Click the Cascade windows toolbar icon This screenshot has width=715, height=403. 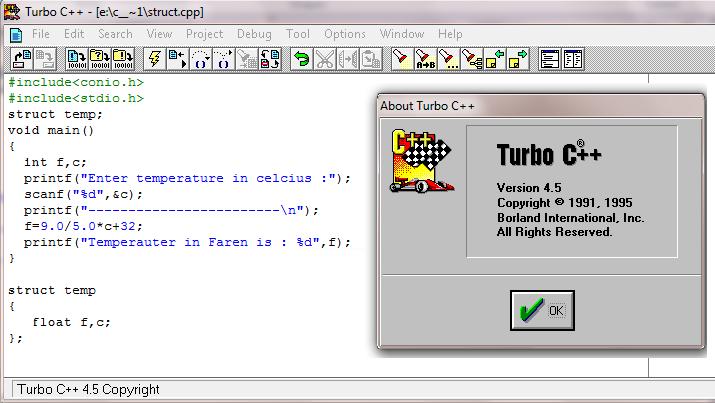tap(550, 59)
